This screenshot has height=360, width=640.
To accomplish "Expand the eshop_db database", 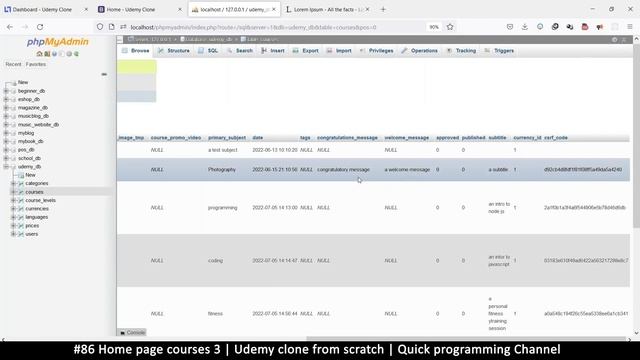I will pos(6,100).
